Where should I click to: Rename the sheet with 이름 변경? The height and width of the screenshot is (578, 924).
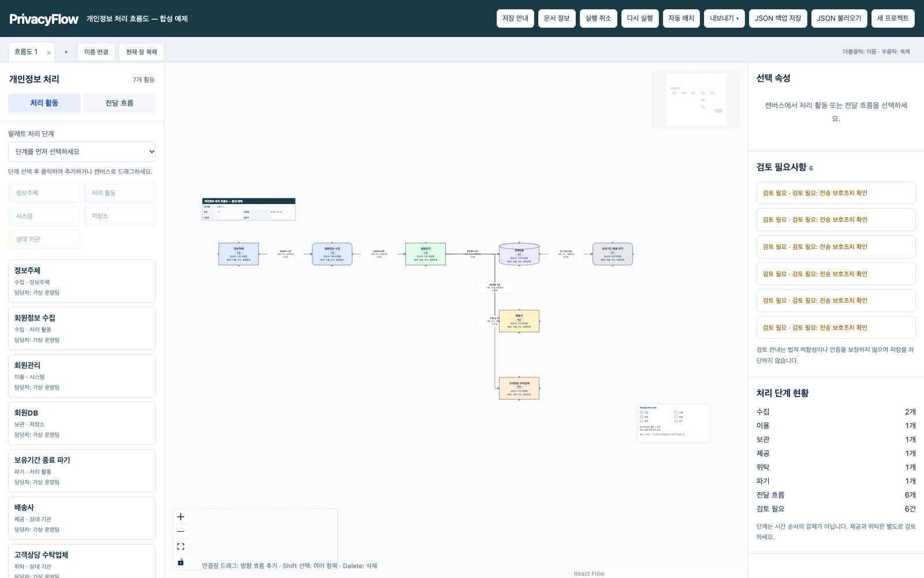pyautogui.click(x=96, y=52)
